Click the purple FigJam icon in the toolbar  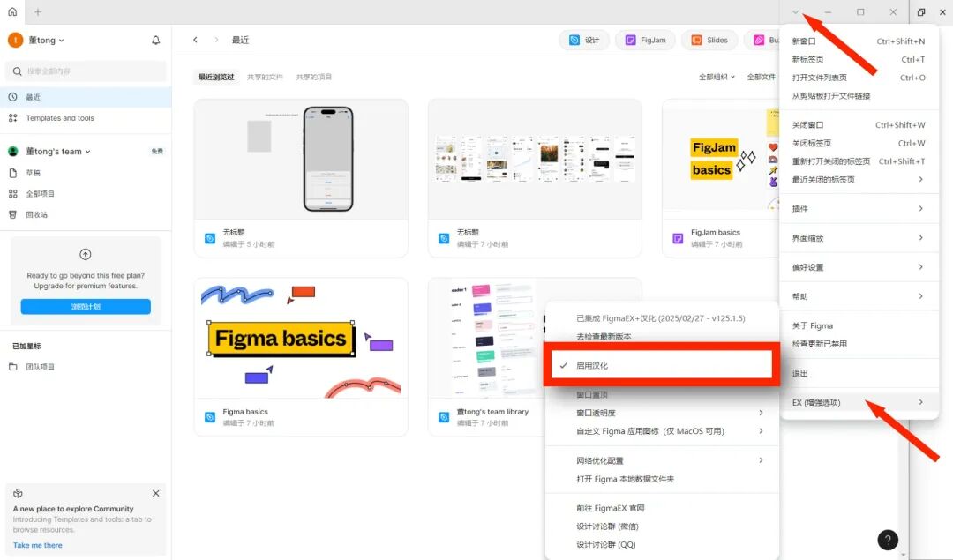(x=630, y=40)
